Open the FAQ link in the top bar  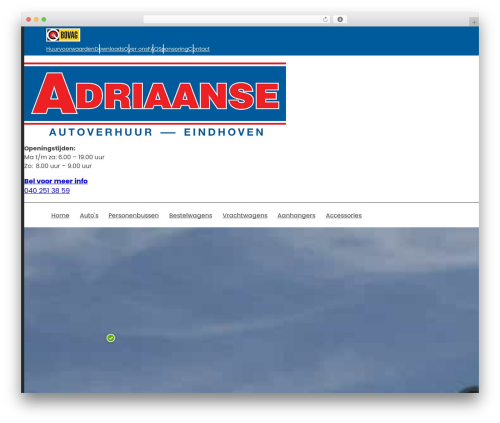click(153, 49)
